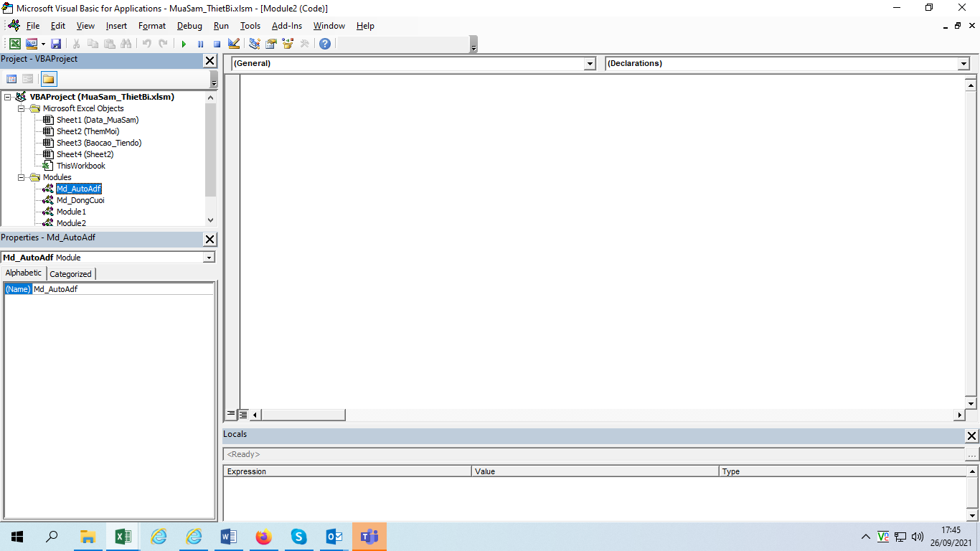Click the blue Help question mark icon
This screenshot has width=980, height=551.
click(x=325, y=44)
